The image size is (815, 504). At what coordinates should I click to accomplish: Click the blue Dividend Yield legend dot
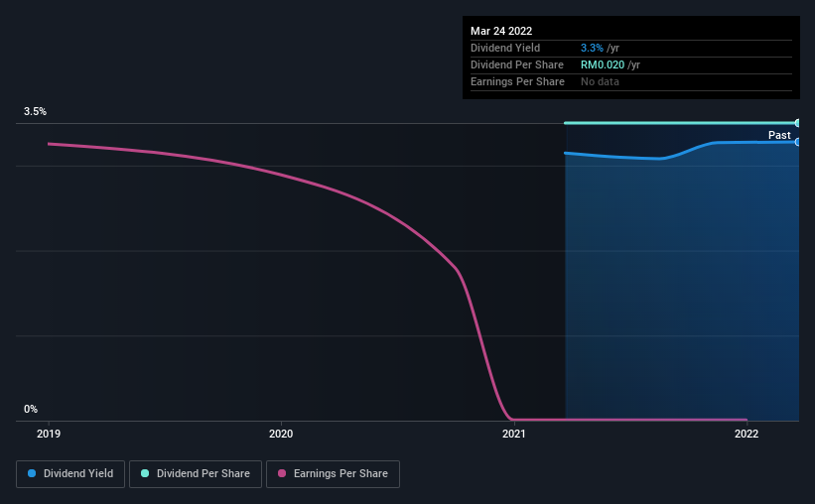[x=32, y=473]
